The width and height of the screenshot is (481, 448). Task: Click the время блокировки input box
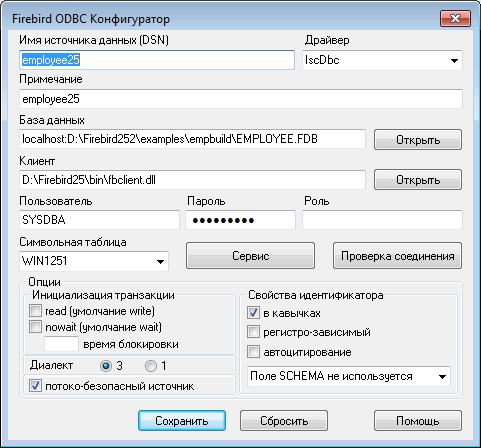pyautogui.click(x=61, y=344)
